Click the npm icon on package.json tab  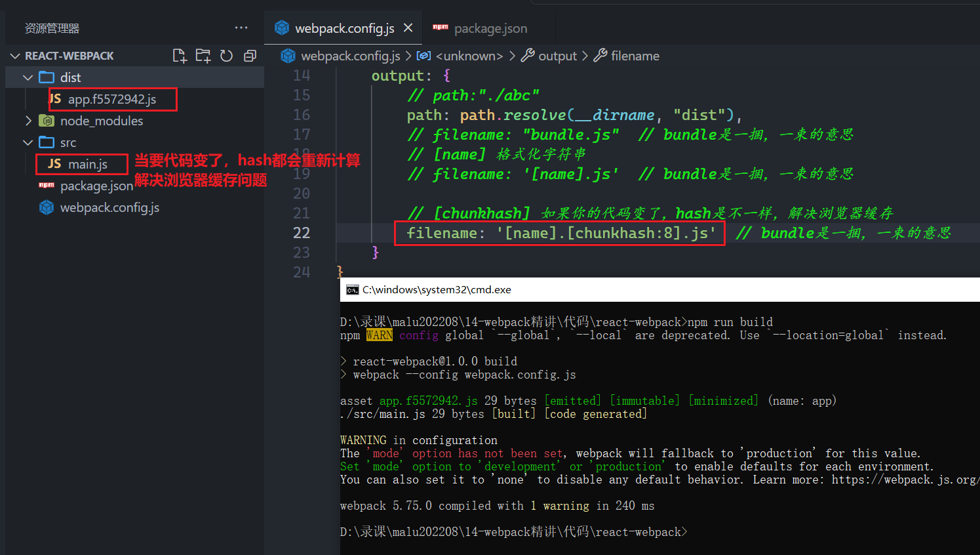point(441,28)
